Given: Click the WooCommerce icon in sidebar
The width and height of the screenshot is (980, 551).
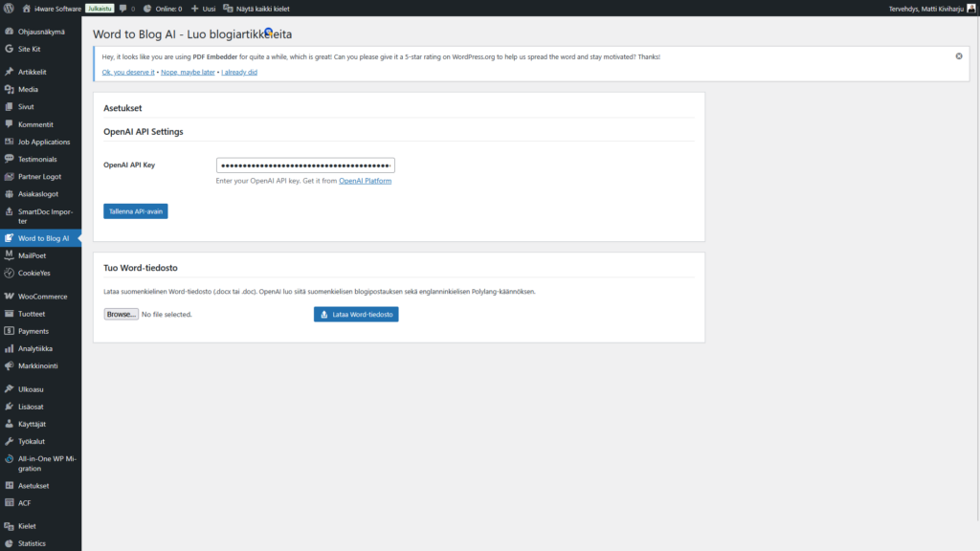Looking at the screenshot, I should click(9, 297).
